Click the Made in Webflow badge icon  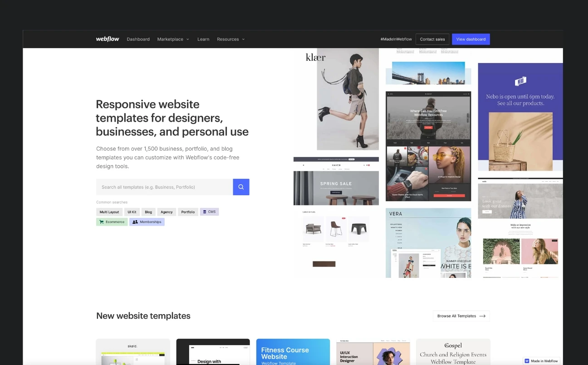[x=527, y=361]
